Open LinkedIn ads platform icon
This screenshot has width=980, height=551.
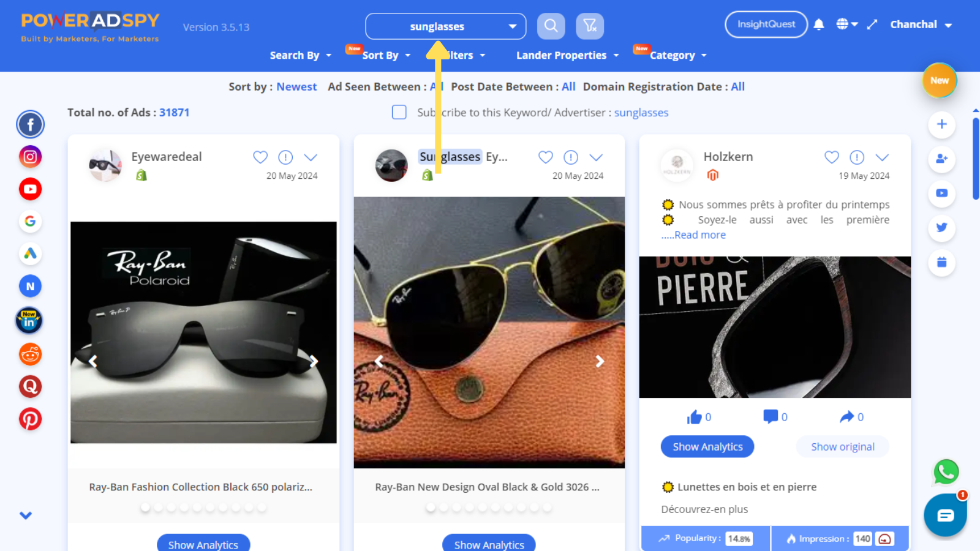click(x=29, y=320)
